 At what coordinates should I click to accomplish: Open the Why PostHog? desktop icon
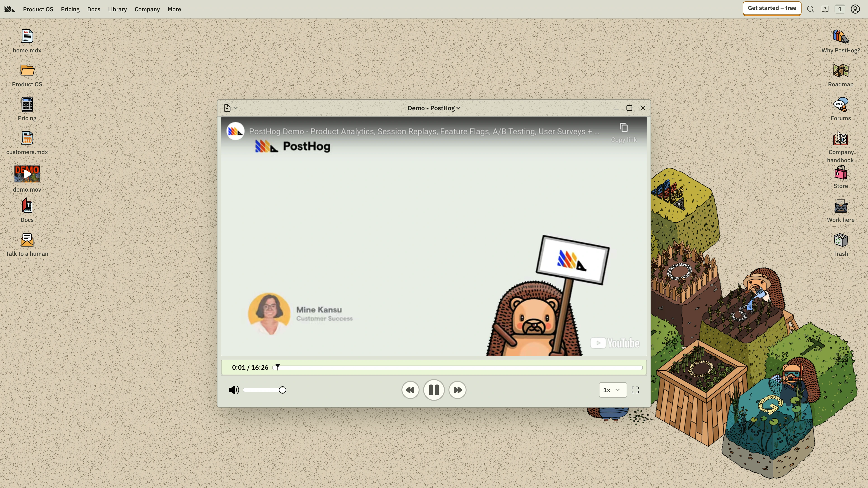point(841,36)
